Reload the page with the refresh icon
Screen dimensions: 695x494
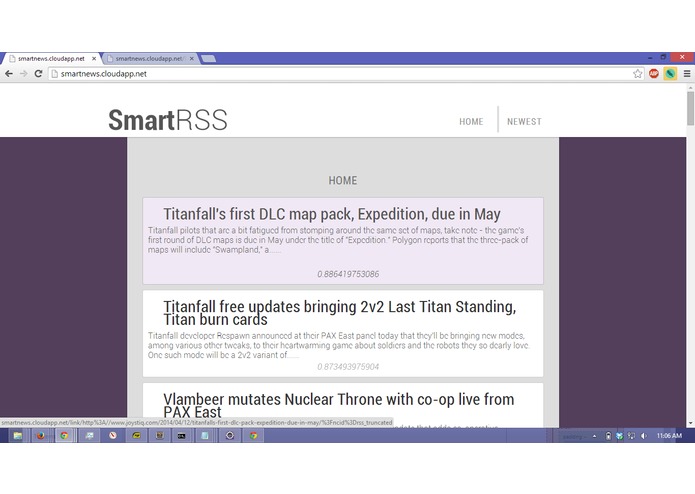[x=38, y=74]
